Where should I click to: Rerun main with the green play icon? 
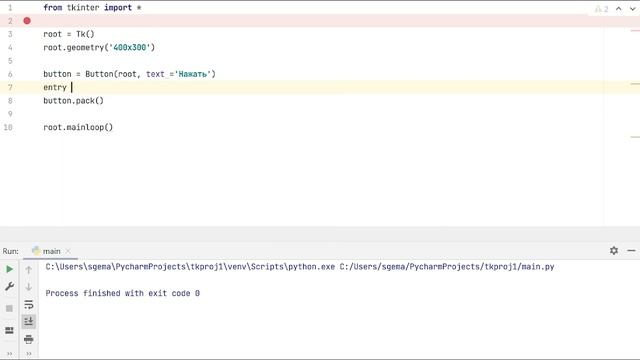coord(9,269)
